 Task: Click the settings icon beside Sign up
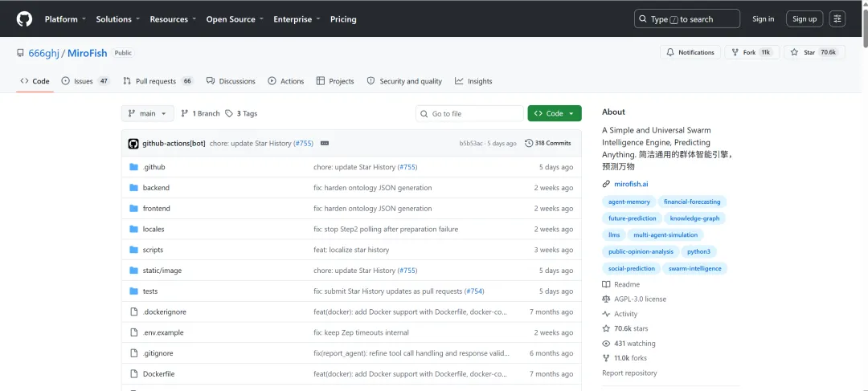(x=837, y=18)
